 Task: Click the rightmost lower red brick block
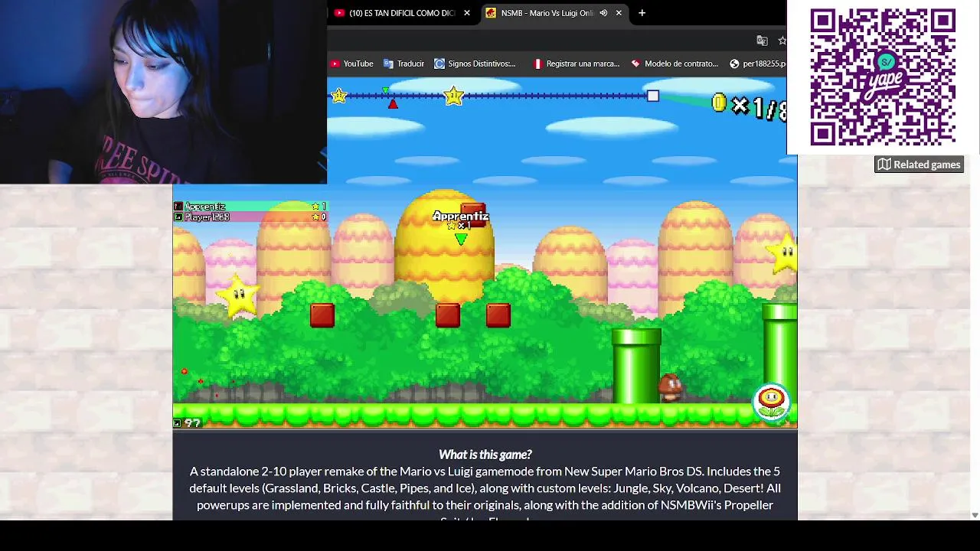[x=498, y=315]
